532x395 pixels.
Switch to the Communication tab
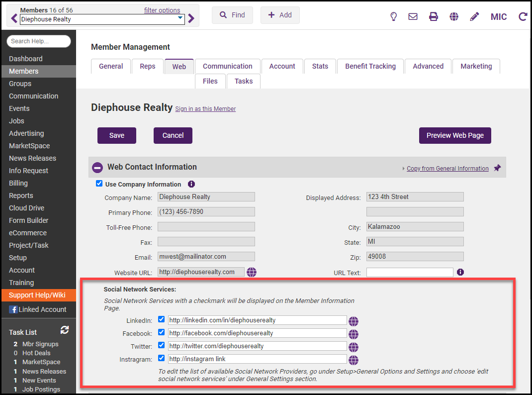[227, 66]
